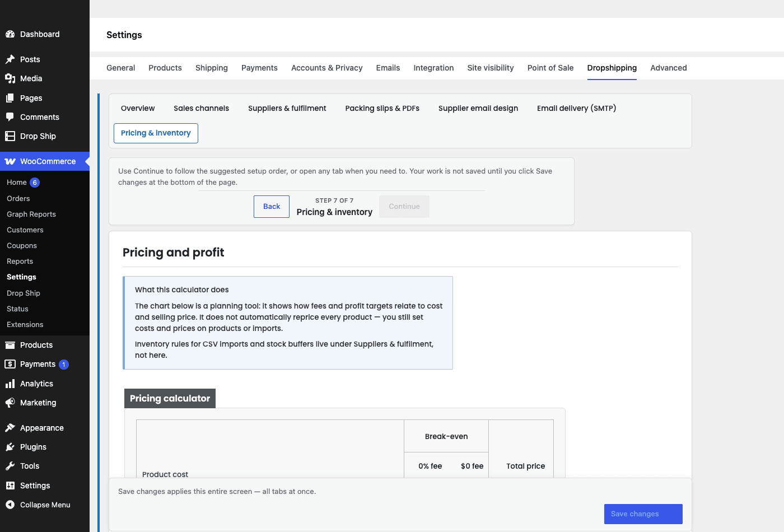Click the Payments notification badge 1
784x532 pixels.
pyautogui.click(x=64, y=365)
